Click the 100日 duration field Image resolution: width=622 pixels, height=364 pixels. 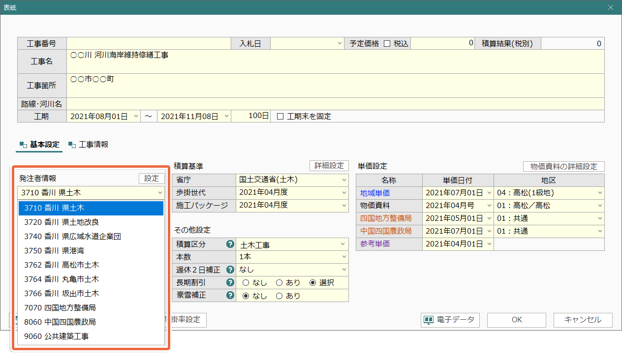251,117
